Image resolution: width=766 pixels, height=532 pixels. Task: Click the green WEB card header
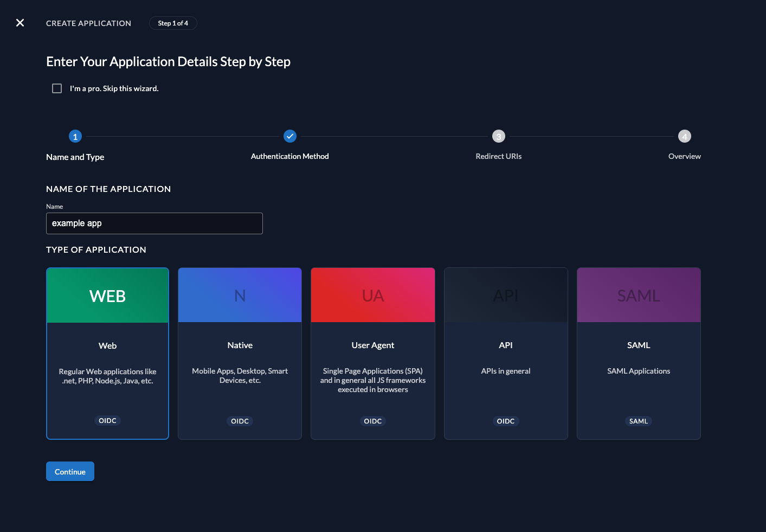107,294
